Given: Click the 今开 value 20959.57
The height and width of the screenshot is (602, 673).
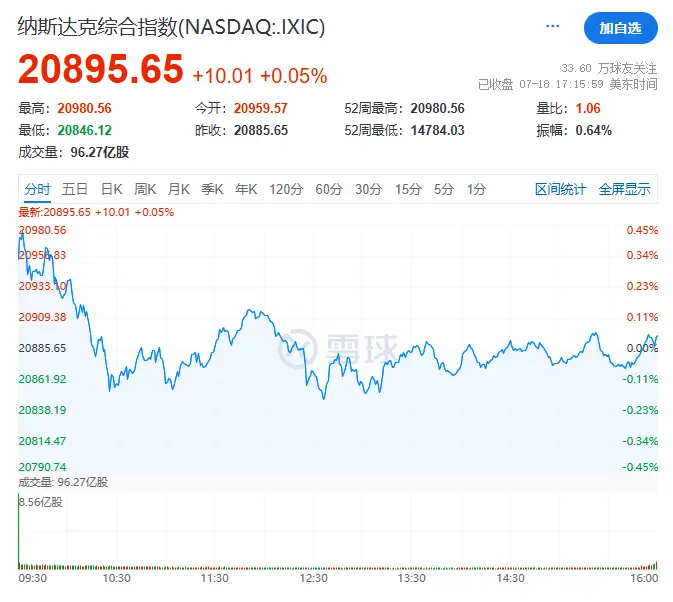Looking at the screenshot, I should [261, 108].
